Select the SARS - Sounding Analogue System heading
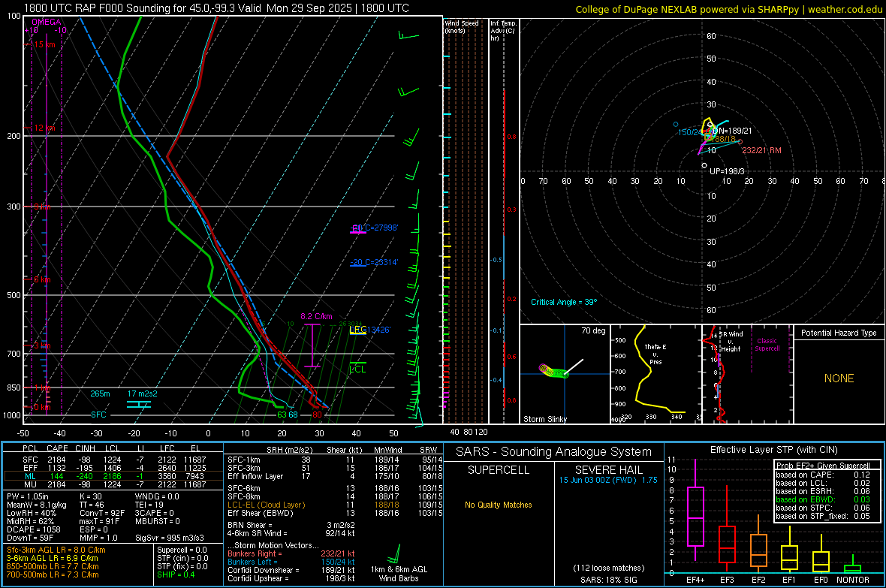Screen dimensions: 886x588 coord(554,452)
